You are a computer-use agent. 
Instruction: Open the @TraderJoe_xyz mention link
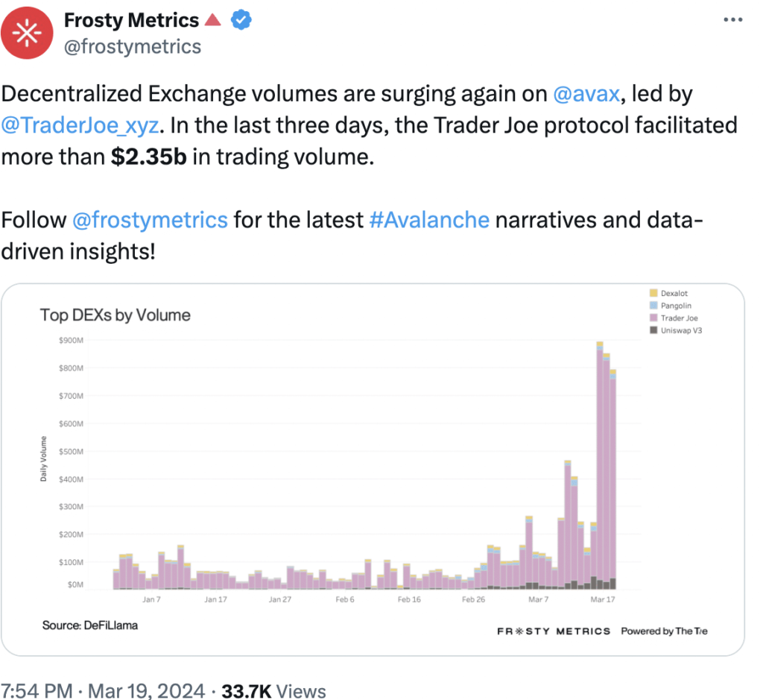point(79,125)
